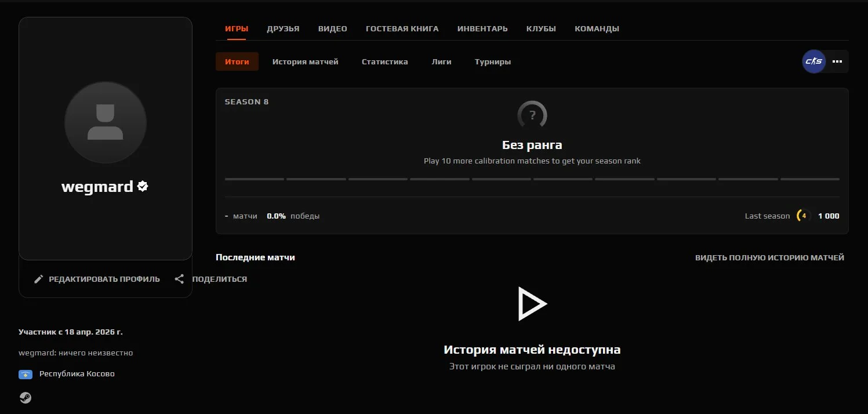Select the История матчей sub-tab
868x414 pixels.
tap(305, 61)
